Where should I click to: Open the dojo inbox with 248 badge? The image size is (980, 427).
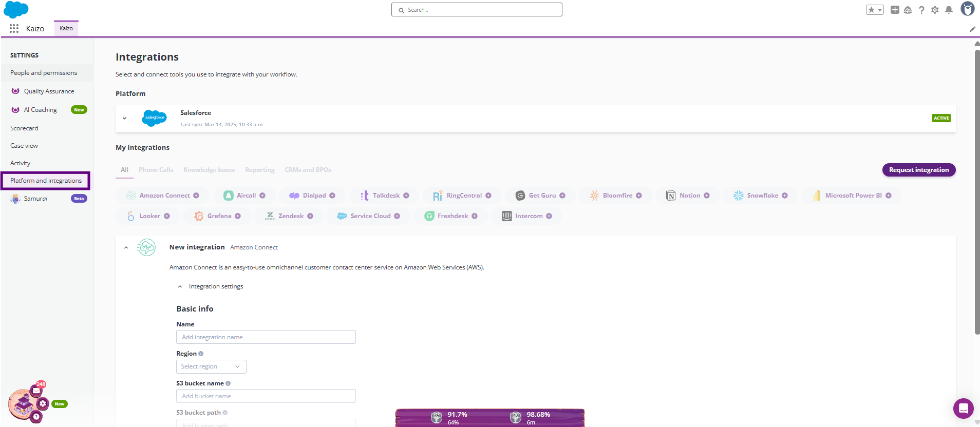[x=37, y=390]
